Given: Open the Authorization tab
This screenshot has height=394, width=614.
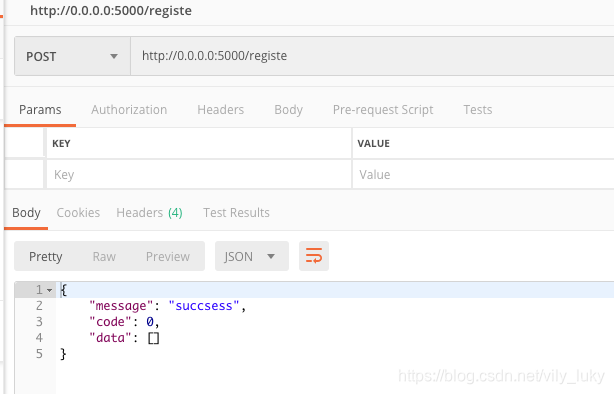Looking at the screenshot, I should [129, 110].
